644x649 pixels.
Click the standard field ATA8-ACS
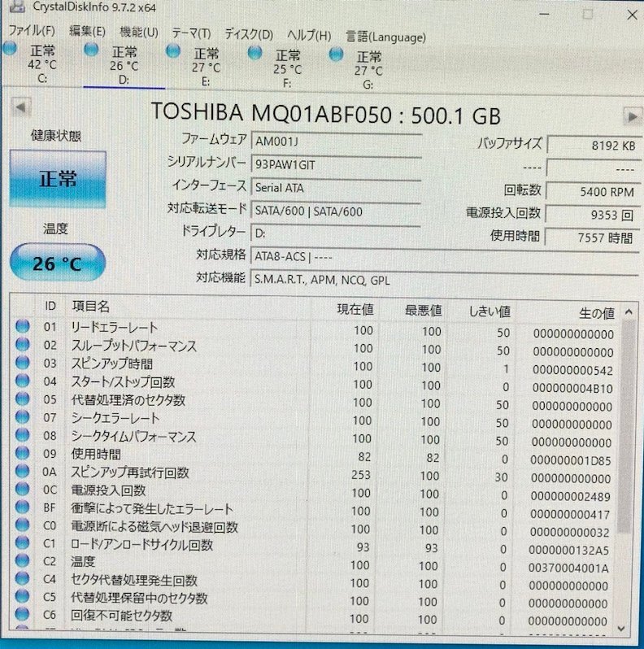click(445, 257)
